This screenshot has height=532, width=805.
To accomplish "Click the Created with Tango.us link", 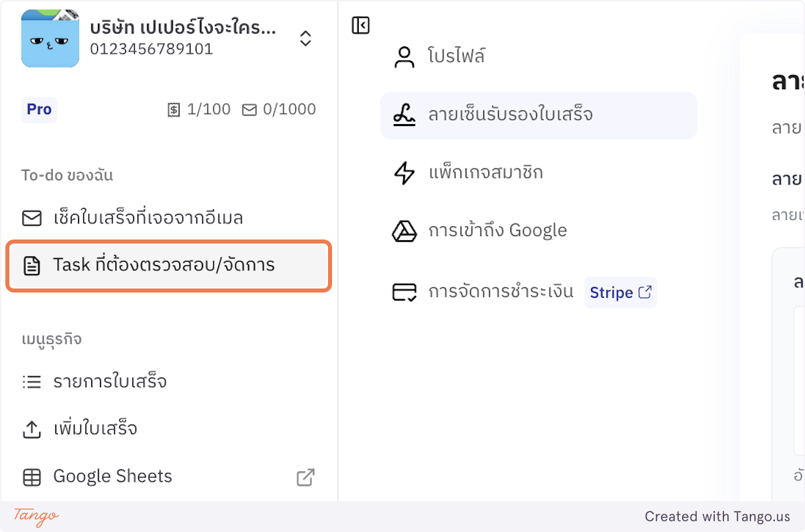I will tap(716, 517).
